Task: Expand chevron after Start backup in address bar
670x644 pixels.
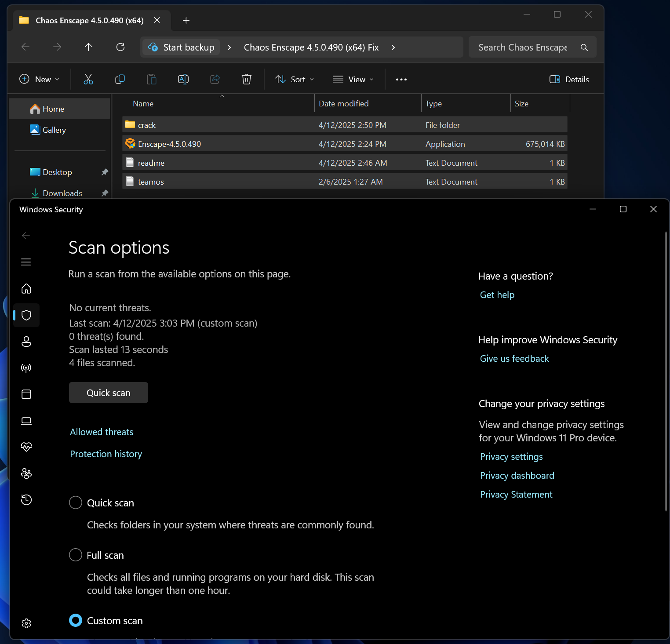Action: (x=229, y=47)
